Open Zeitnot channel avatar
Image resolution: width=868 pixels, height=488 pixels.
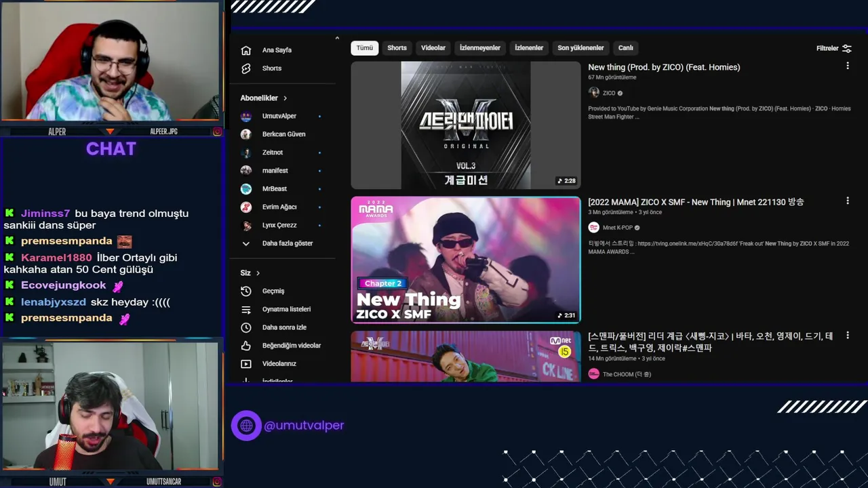click(x=246, y=152)
